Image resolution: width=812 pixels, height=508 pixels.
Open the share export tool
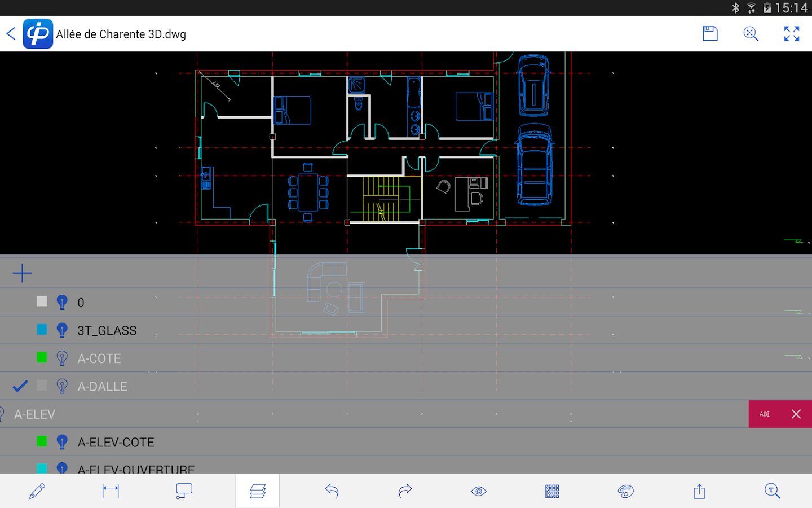[x=698, y=491]
